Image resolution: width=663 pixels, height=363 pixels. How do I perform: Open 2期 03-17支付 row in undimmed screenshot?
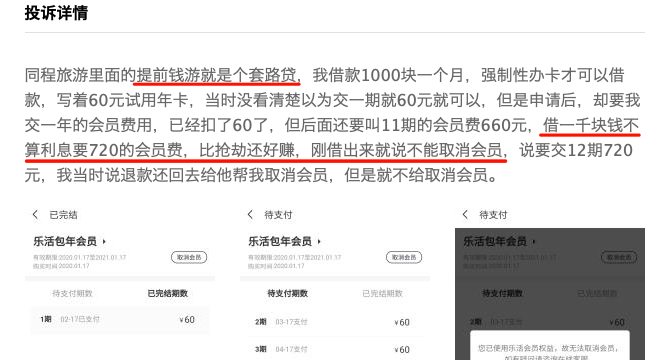[335, 322]
